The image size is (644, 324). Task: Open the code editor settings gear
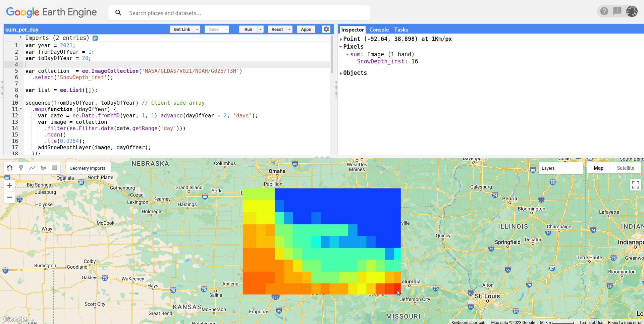click(x=326, y=29)
